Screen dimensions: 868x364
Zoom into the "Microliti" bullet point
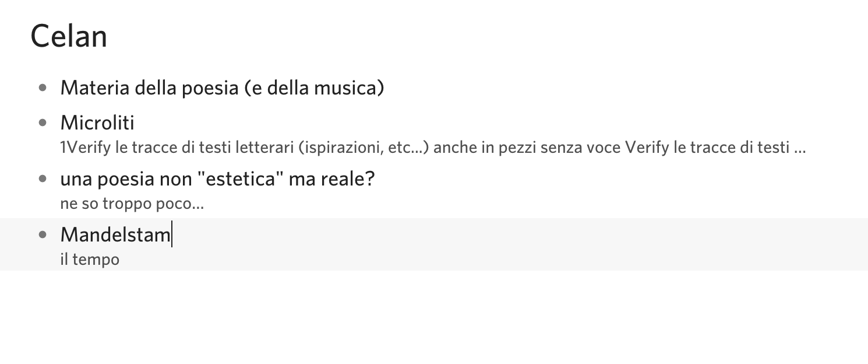43,123
